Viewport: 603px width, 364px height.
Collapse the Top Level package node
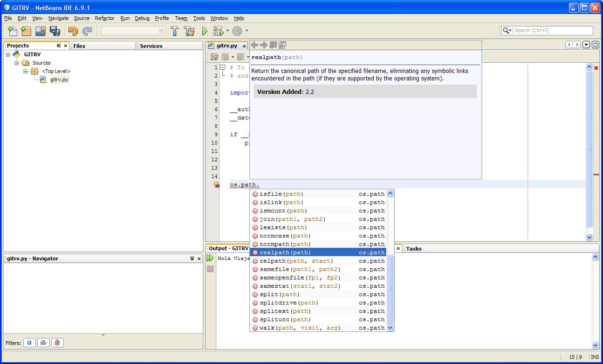click(26, 71)
